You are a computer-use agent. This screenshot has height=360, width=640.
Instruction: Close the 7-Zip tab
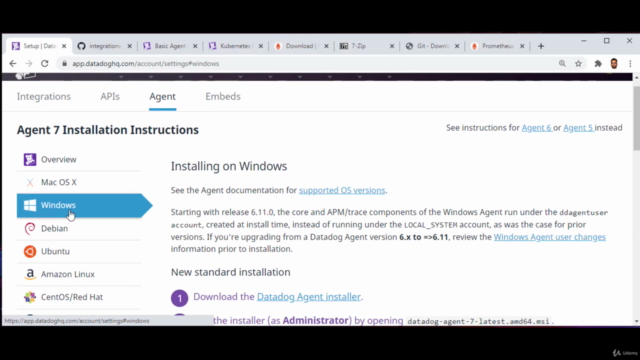tap(392, 46)
